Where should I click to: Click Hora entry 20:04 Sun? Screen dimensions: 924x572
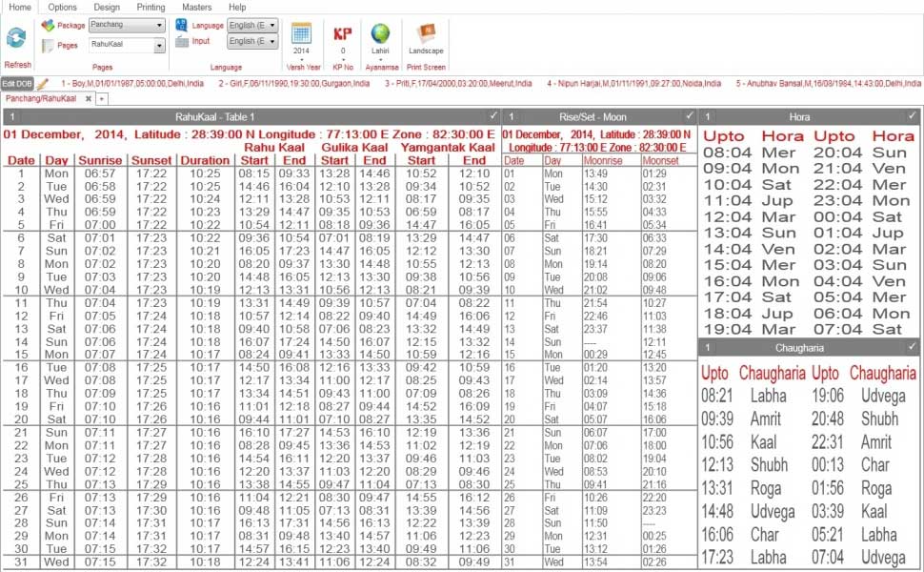point(860,153)
